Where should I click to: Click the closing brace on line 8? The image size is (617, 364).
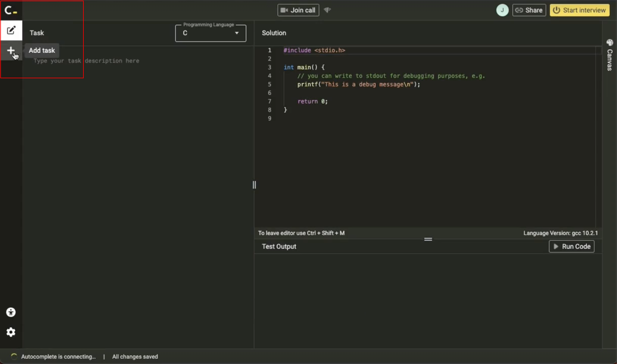tap(285, 110)
